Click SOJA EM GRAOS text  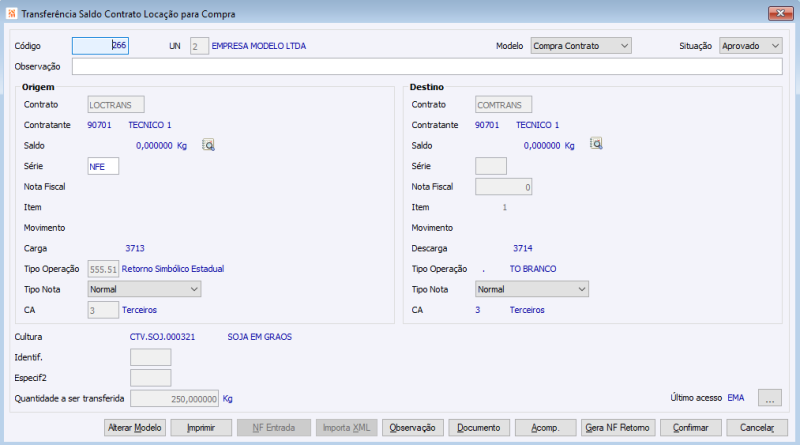click(x=260, y=337)
